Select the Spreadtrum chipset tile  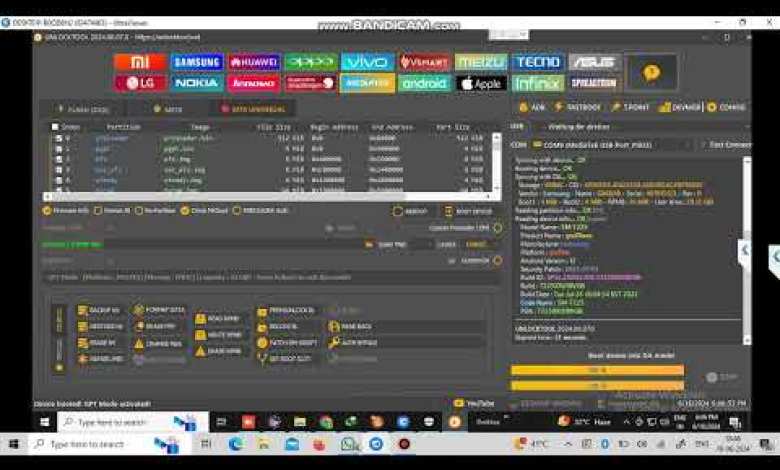[594, 83]
